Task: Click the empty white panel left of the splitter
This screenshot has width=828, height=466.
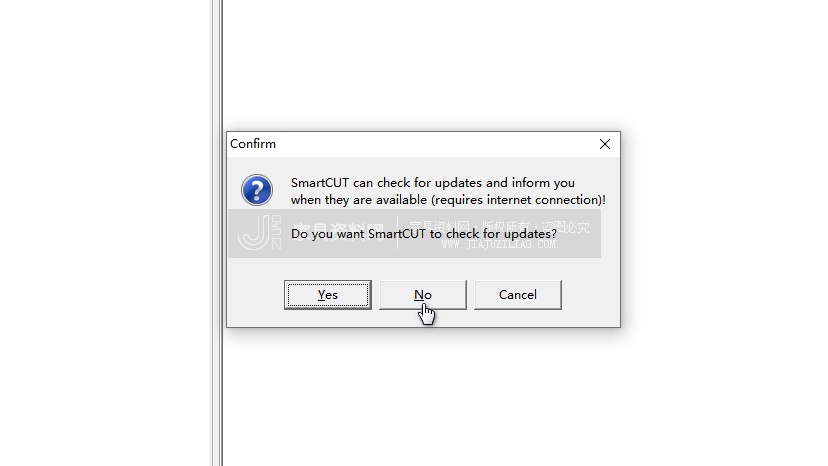Action: [x=106, y=232]
